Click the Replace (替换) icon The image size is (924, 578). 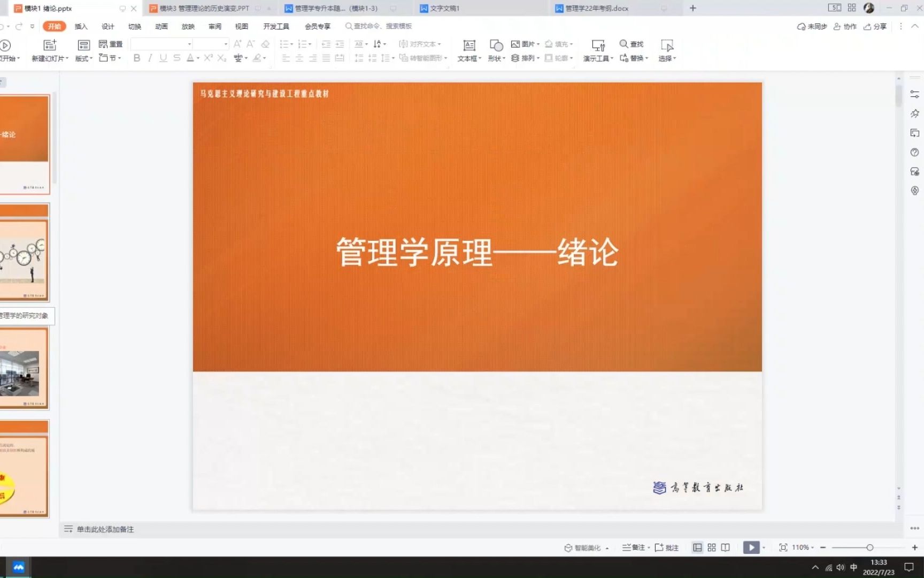point(624,58)
